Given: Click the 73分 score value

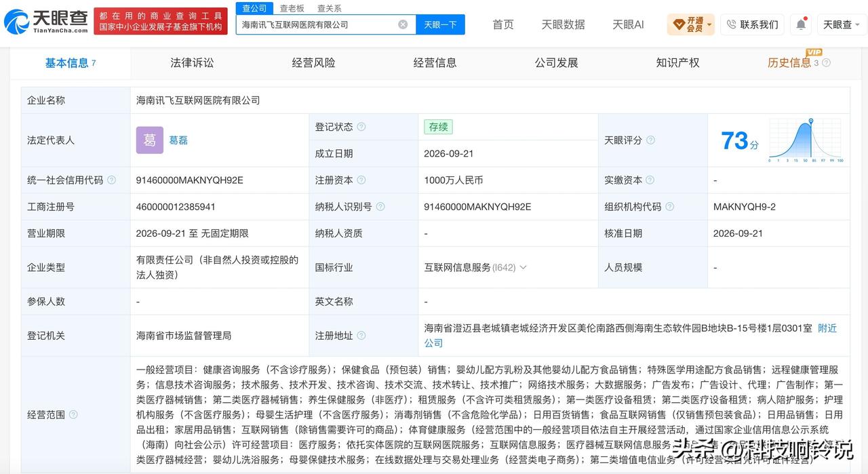Looking at the screenshot, I should point(739,141).
